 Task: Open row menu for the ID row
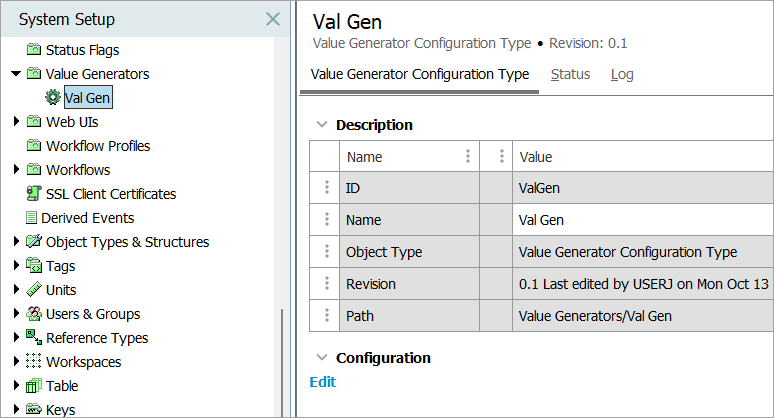pos(325,188)
